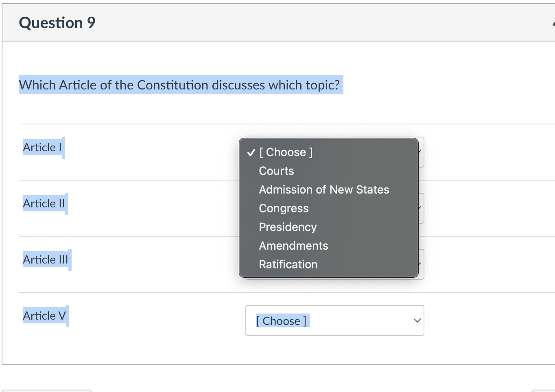Image resolution: width=555 pixels, height=392 pixels.
Task: Click the chevron beside Article II dropdown
Action: click(418, 208)
